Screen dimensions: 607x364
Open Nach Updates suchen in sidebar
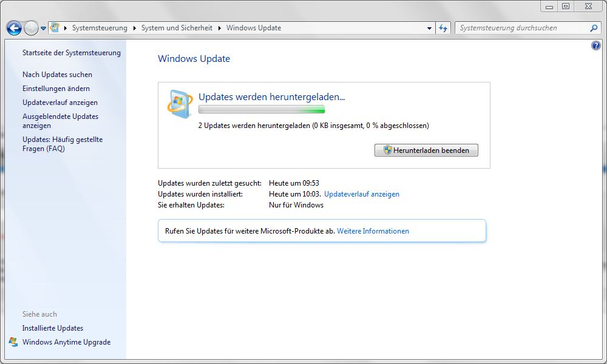pos(57,75)
